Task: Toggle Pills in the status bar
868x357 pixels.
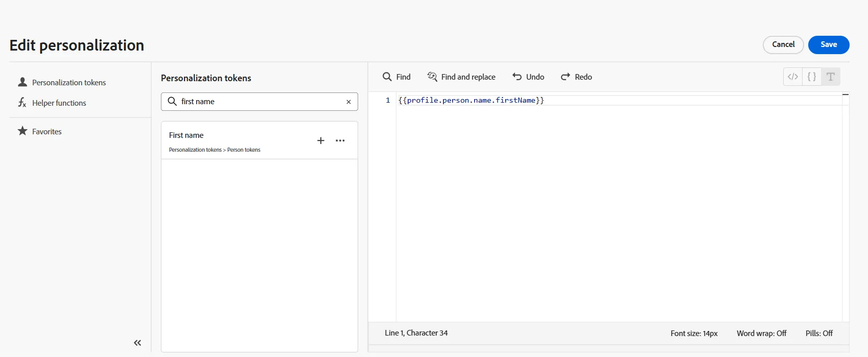Action: click(x=819, y=333)
